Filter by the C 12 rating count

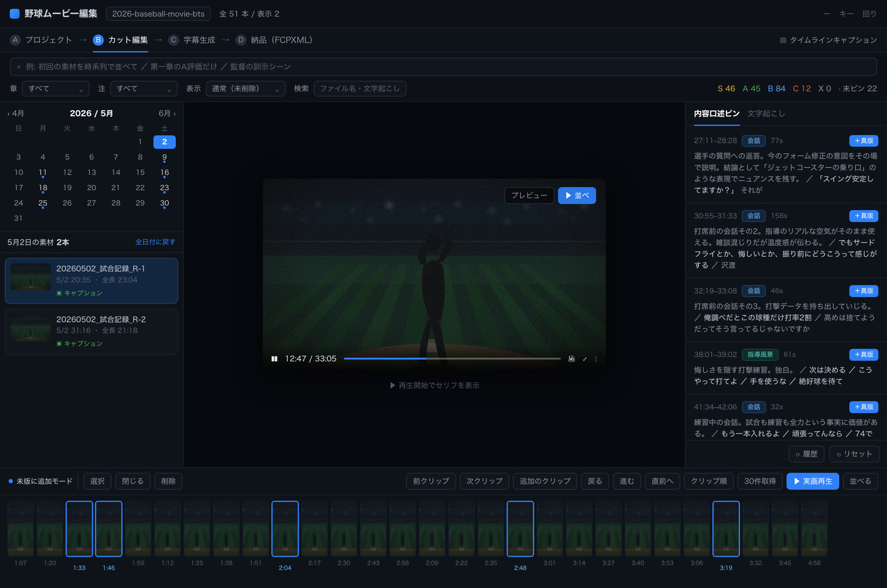[802, 89]
